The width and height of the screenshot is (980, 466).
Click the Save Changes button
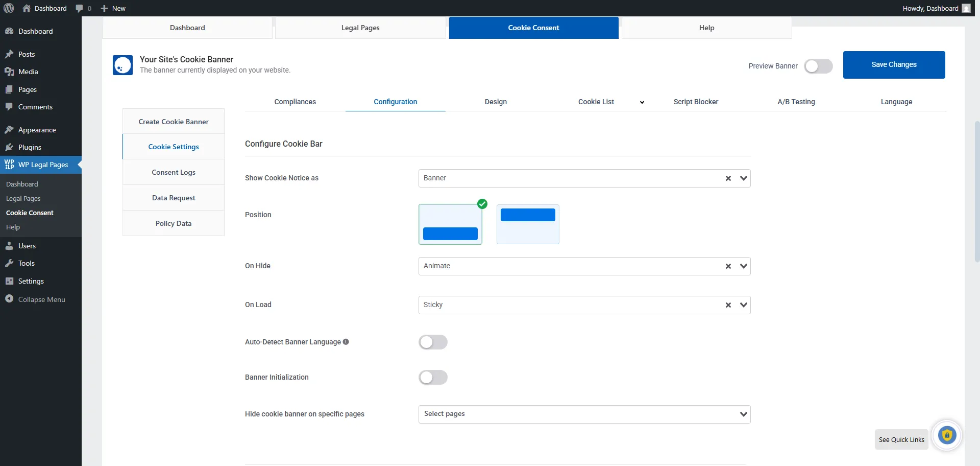pyautogui.click(x=894, y=64)
